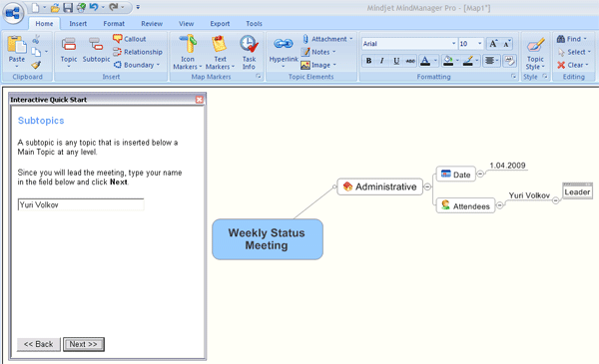Open Task Info pane
599x364 pixels.
click(x=249, y=52)
